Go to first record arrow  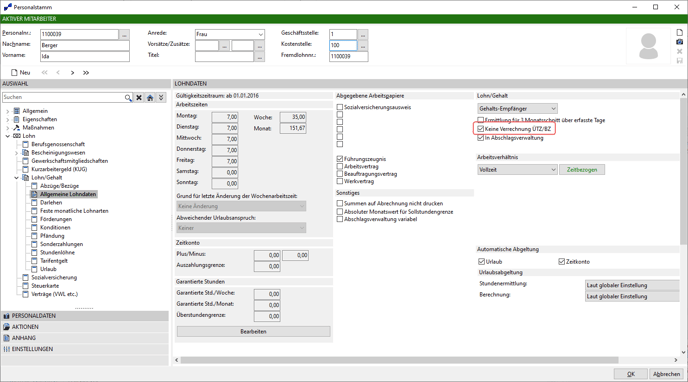coord(44,73)
